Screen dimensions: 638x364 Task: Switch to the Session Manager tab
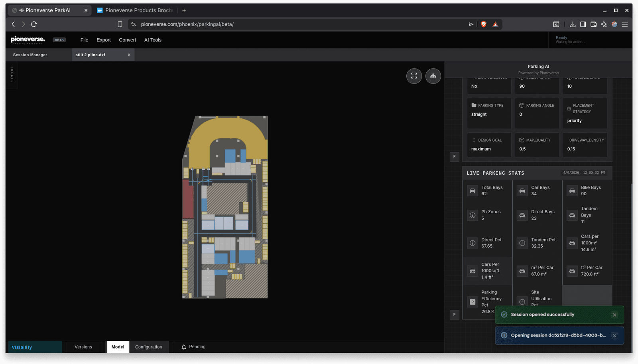pyautogui.click(x=30, y=55)
